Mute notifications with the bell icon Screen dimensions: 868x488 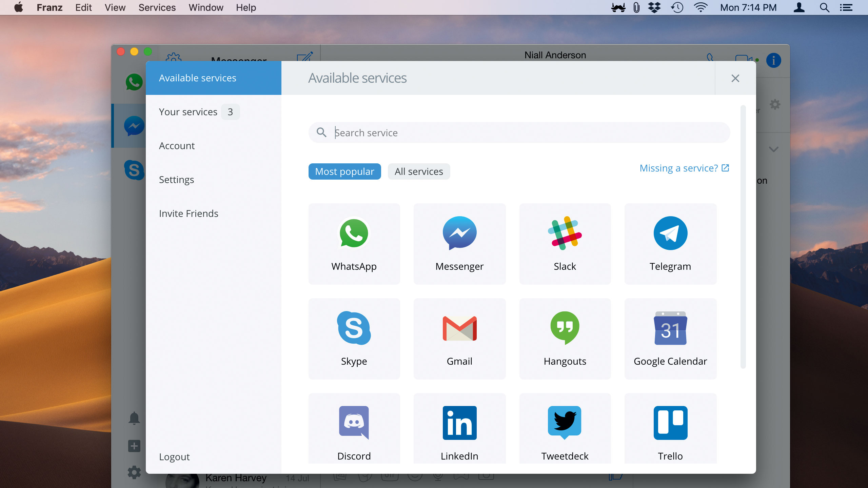pos(134,418)
